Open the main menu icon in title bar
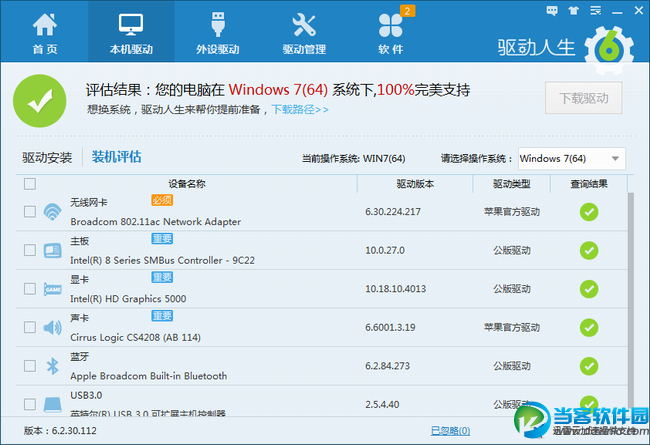This screenshot has width=650, height=445. [595, 11]
